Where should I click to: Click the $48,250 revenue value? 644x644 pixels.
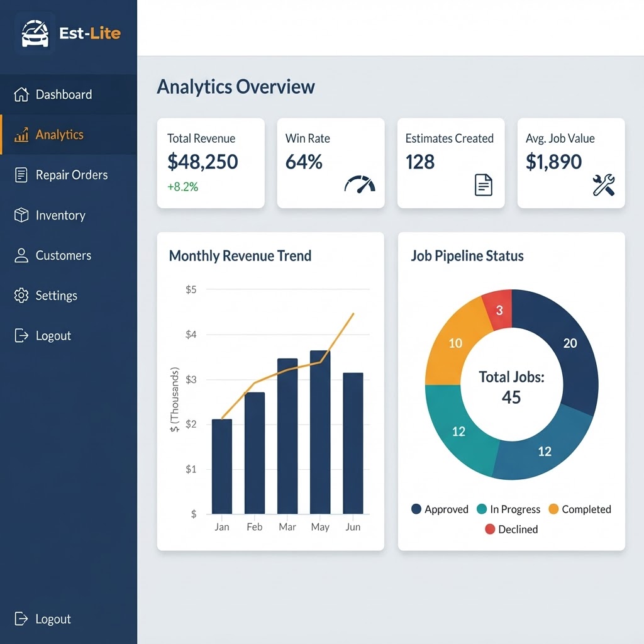pyautogui.click(x=203, y=162)
